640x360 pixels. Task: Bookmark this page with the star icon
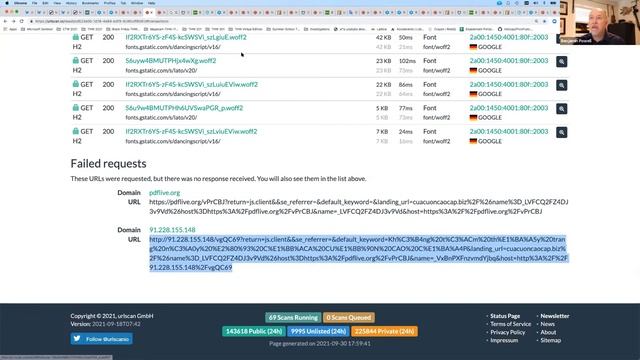pos(545,21)
